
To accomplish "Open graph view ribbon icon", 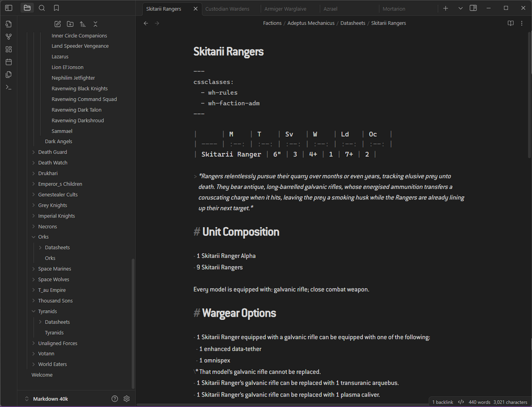I will pyautogui.click(x=9, y=37).
